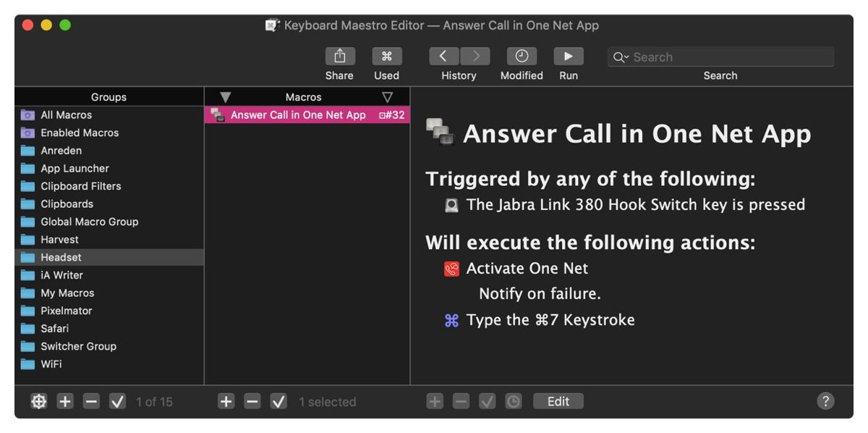Click the command symbol keystroke action icon
Image resolution: width=868 pixels, height=433 pixels.
point(452,321)
